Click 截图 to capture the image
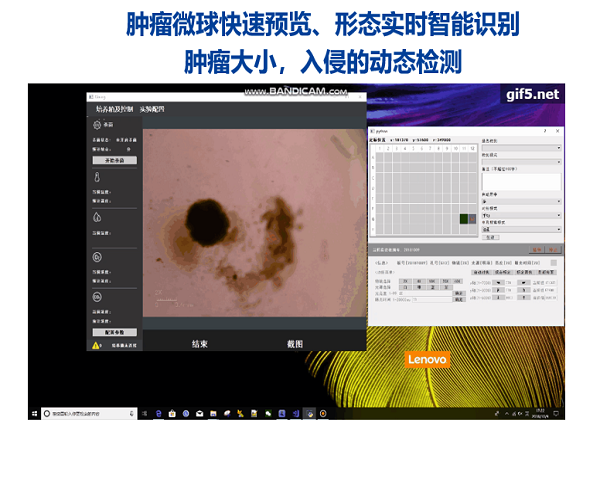 click(x=295, y=344)
